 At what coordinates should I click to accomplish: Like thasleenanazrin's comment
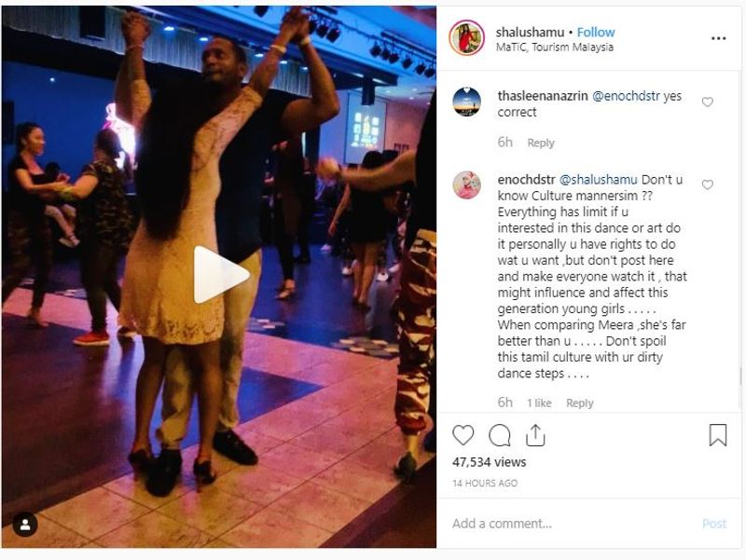tap(708, 102)
